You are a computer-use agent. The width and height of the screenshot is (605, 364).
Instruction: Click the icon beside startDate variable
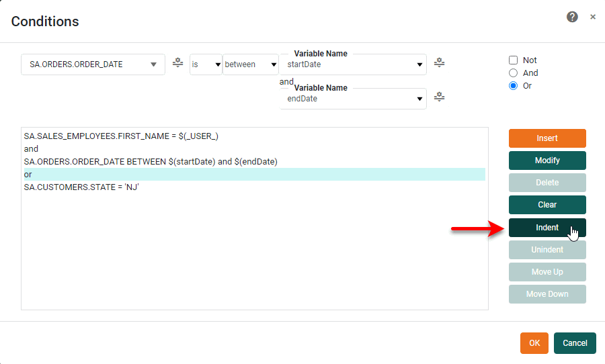tap(439, 63)
